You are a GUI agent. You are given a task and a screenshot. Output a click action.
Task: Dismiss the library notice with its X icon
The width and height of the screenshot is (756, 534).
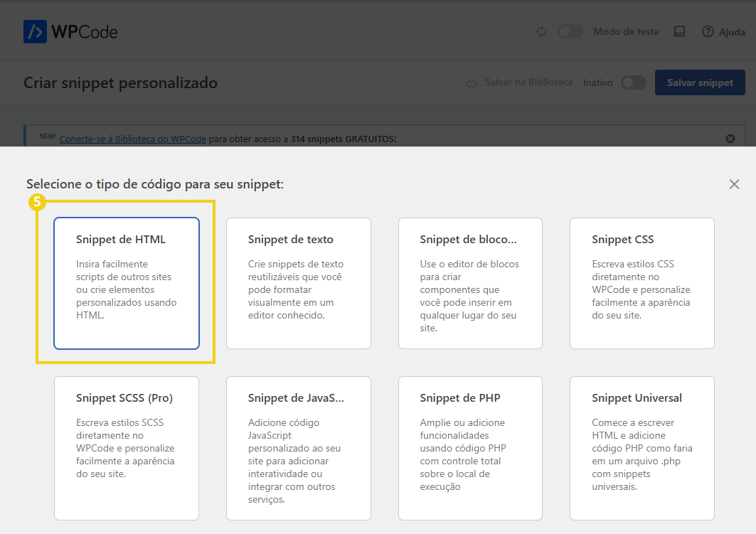pyautogui.click(x=730, y=139)
